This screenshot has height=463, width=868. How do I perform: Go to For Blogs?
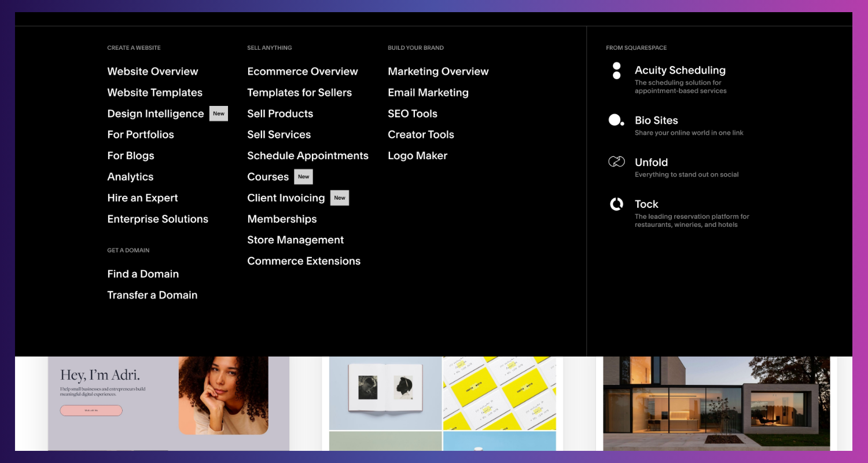pos(131,156)
